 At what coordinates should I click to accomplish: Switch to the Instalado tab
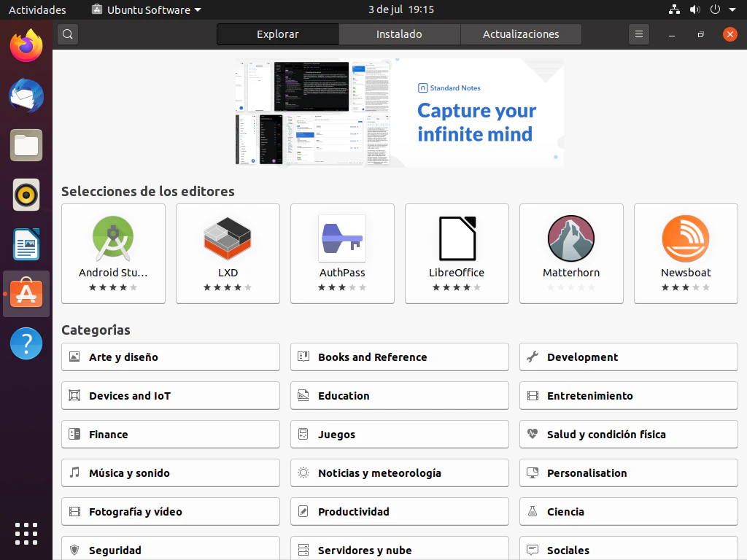(399, 34)
